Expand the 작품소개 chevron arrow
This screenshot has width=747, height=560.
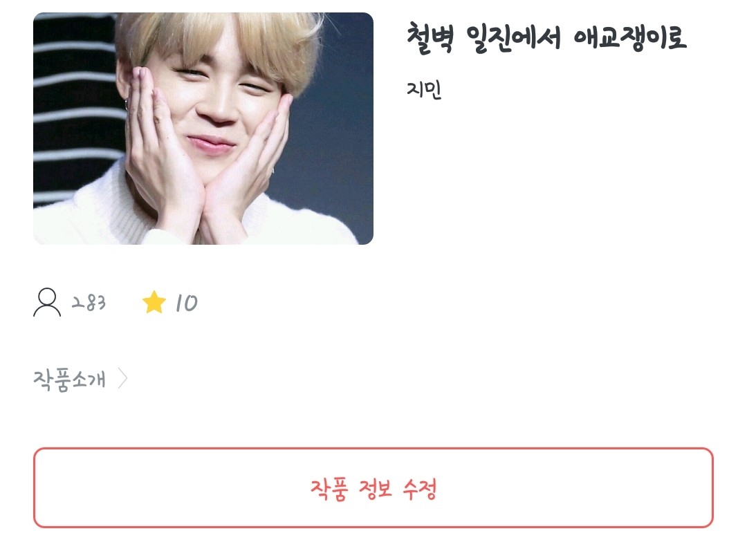(123, 379)
